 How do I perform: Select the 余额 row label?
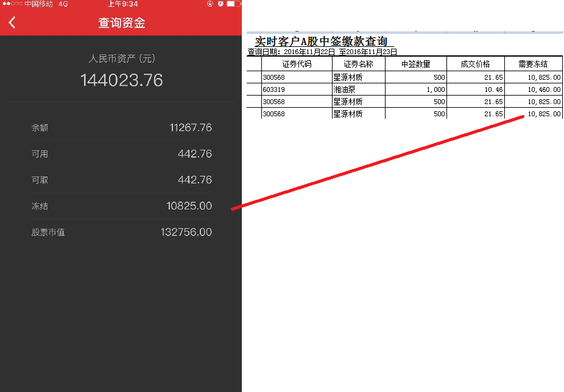[x=40, y=128]
